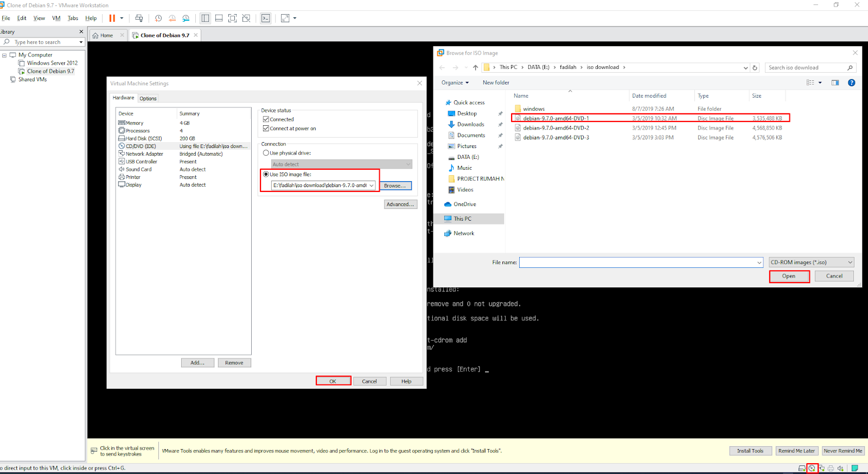The width and height of the screenshot is (868, 474).
Task: Click the sound status bar icon
Action: point(840,468)
